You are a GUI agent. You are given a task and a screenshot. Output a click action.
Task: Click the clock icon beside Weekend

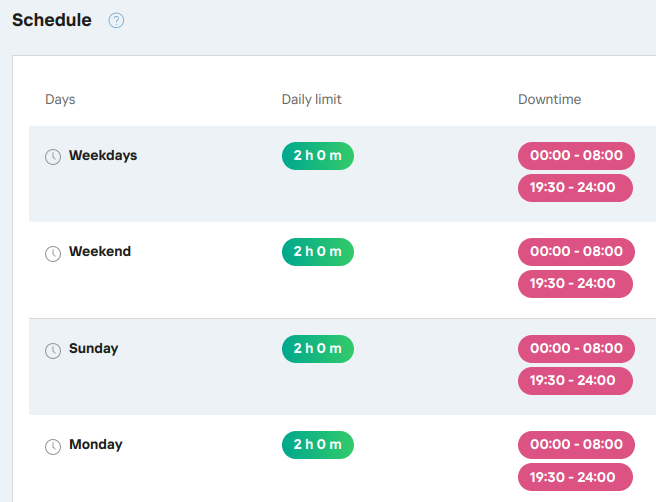point(53,253)
